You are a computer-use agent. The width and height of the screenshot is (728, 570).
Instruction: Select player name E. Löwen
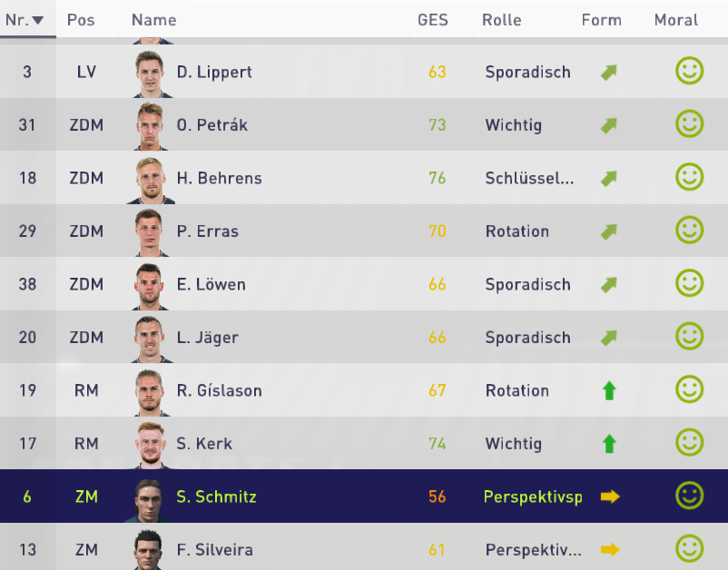tap(211, 284)
